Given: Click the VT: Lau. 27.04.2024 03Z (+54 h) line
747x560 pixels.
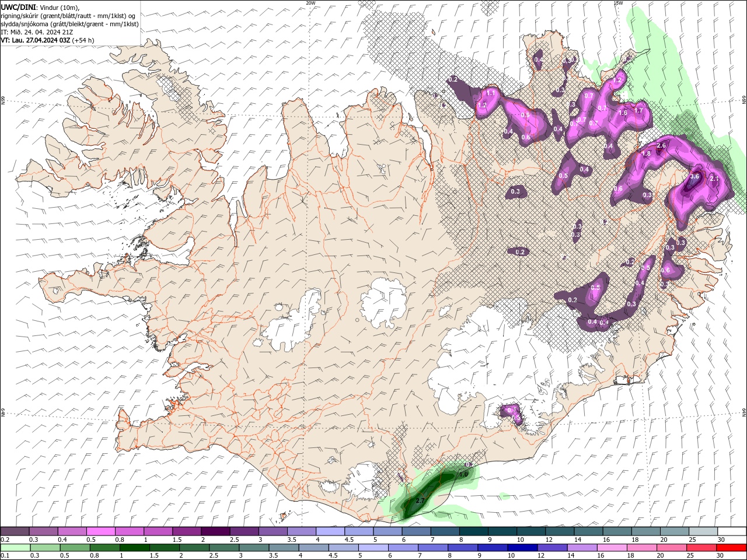Looking at the screenshot, I should click(47, 40).
